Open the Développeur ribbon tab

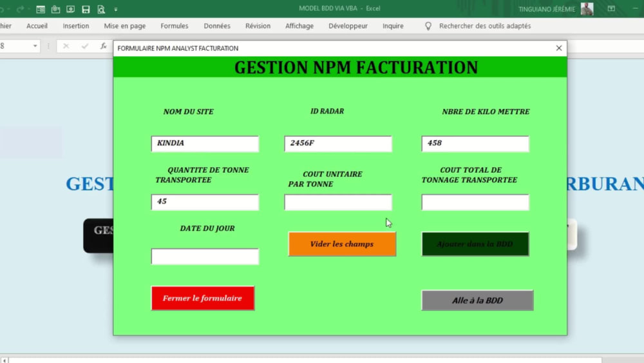pyautogui.click(x=348, y=26)
